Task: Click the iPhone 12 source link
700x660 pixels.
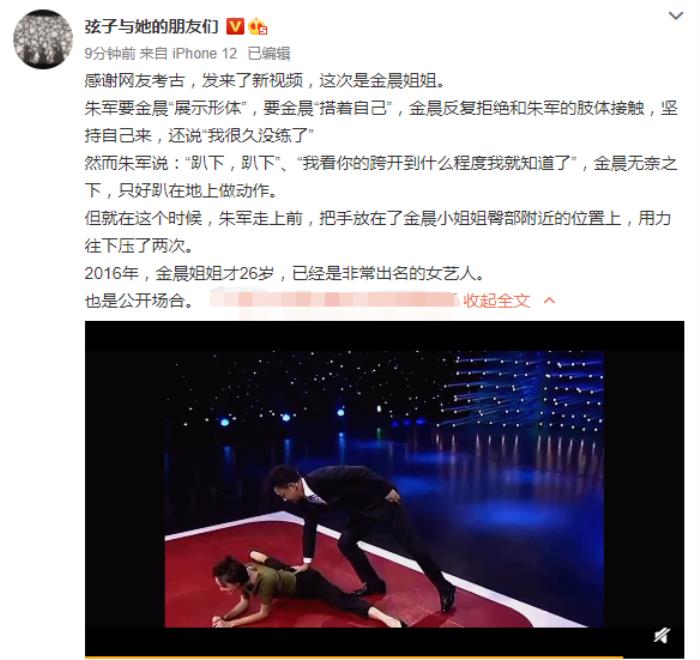Action: [204, 54]
